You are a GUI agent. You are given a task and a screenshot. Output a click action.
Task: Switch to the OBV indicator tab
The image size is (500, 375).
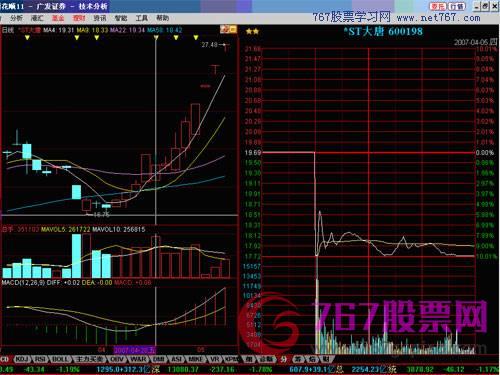(116, 359)
